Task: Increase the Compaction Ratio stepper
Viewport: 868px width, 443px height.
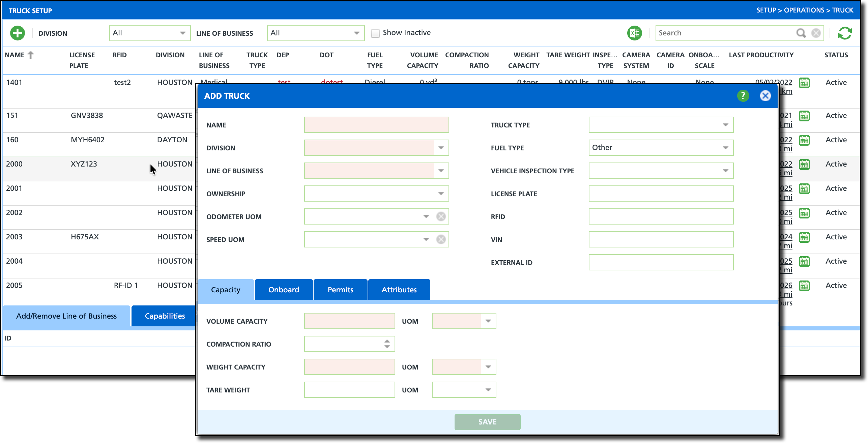Action: (x=387, y=341)
